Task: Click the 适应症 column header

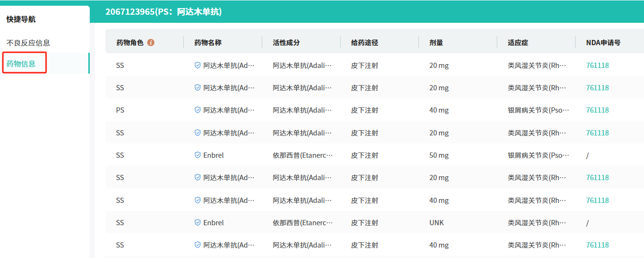Action: (518, 42)
